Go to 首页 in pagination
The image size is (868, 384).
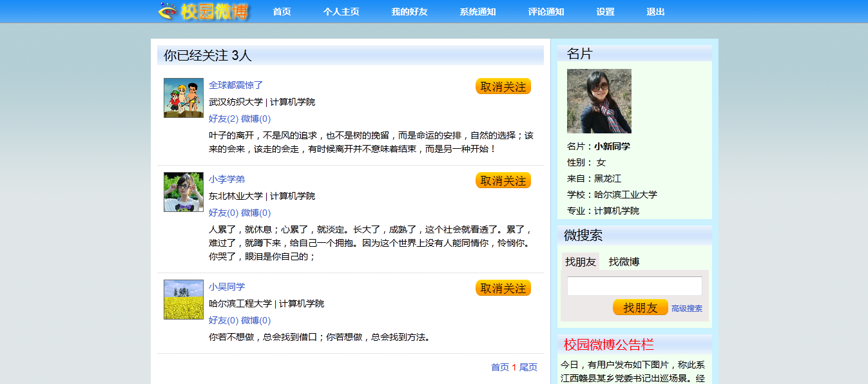tap(500, 367)
